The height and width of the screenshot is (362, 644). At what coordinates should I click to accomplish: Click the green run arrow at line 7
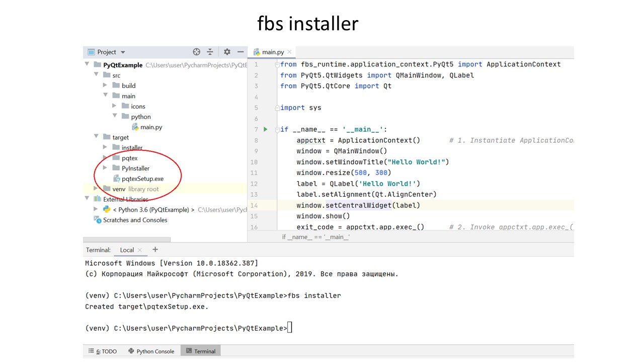[266, 129]
